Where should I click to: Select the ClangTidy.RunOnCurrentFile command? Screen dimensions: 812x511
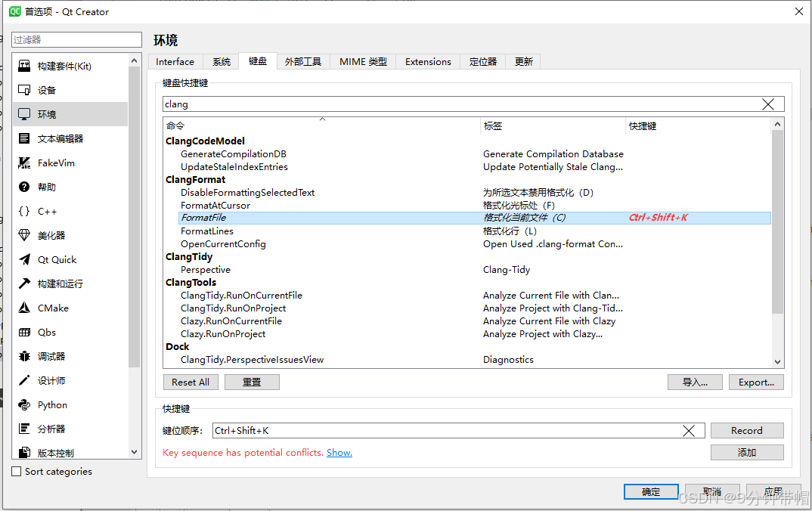click(241, 295)
